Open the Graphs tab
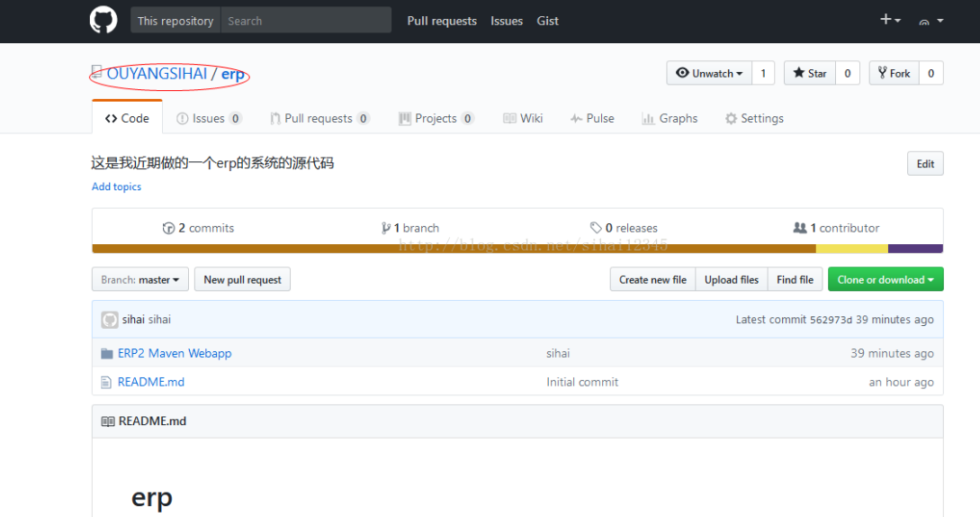980x517 pixels. pyautogui.click(x=670, y=118)
